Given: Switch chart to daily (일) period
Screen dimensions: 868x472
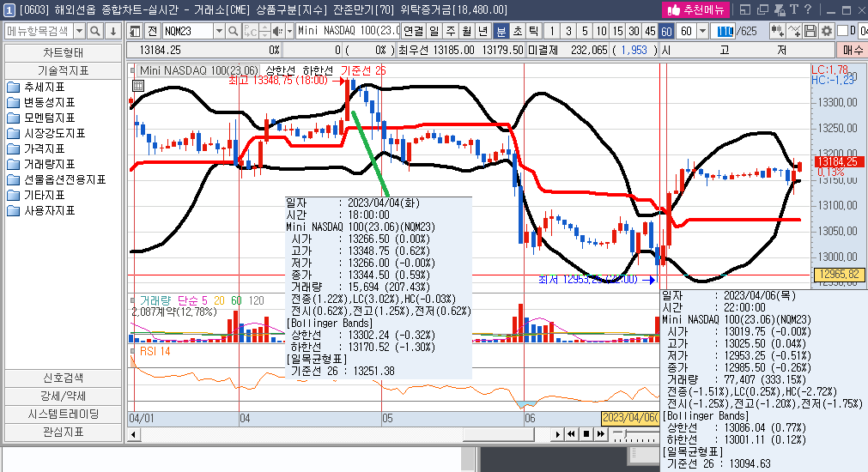Looking at the screenshot, I should 434,31.
